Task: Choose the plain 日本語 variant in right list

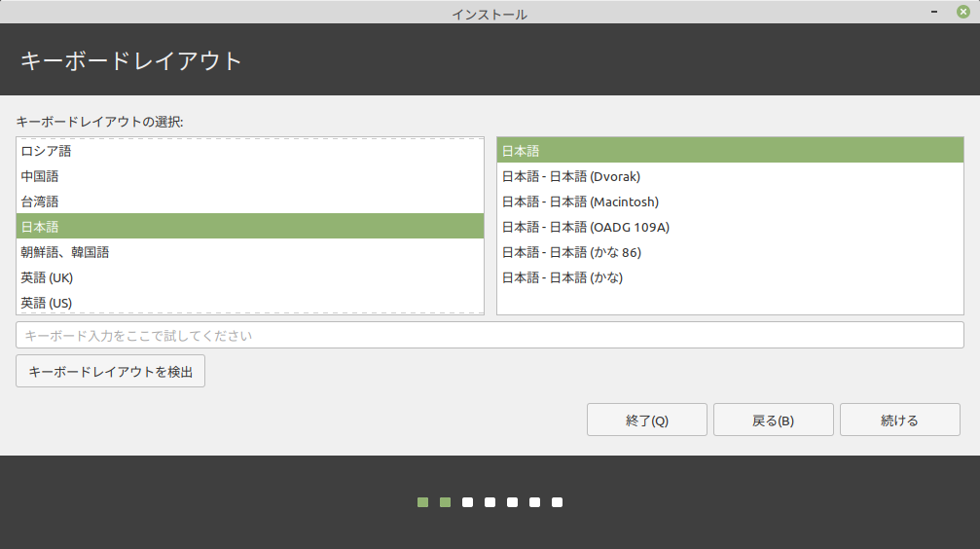Action: click(730, 151)
